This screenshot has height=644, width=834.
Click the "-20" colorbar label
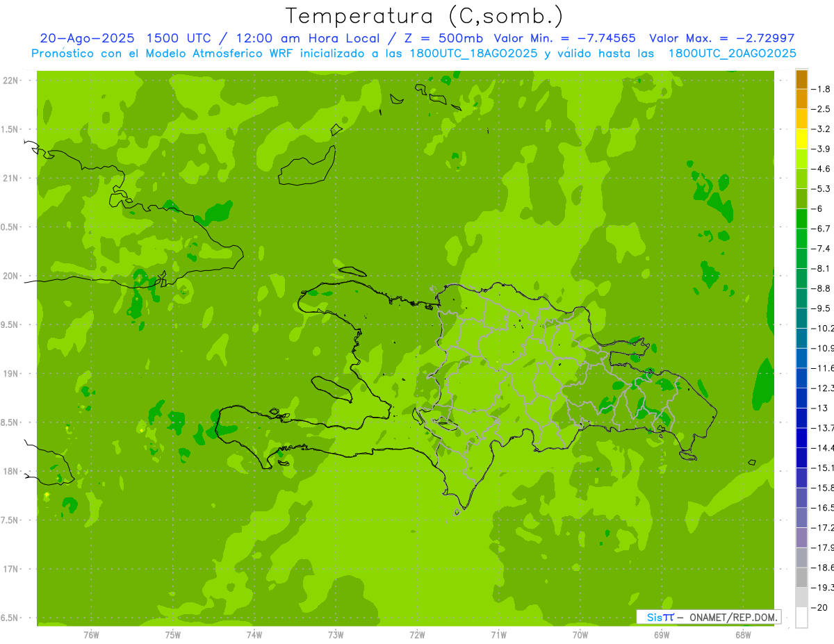[820, 607]
